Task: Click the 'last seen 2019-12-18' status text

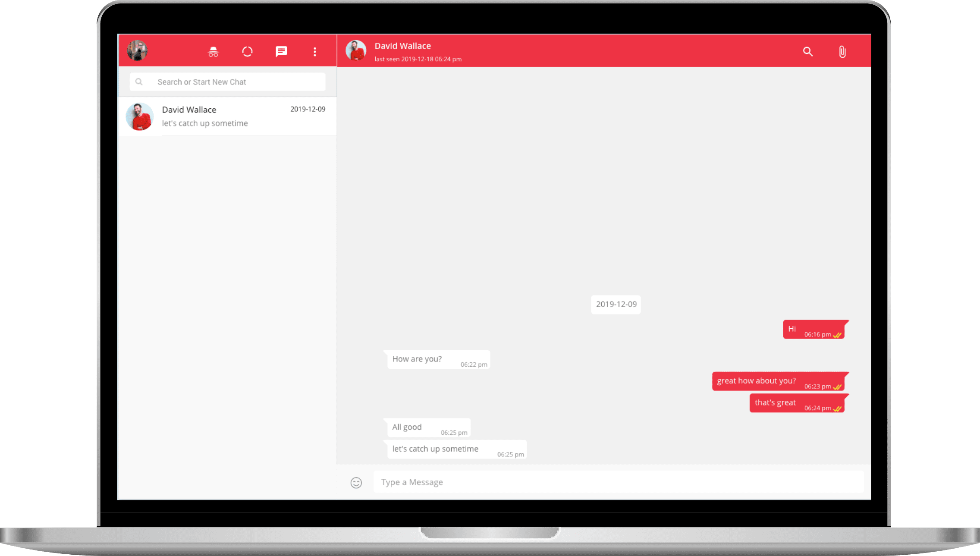Action: pyautogui.click(x=418, y=59)
